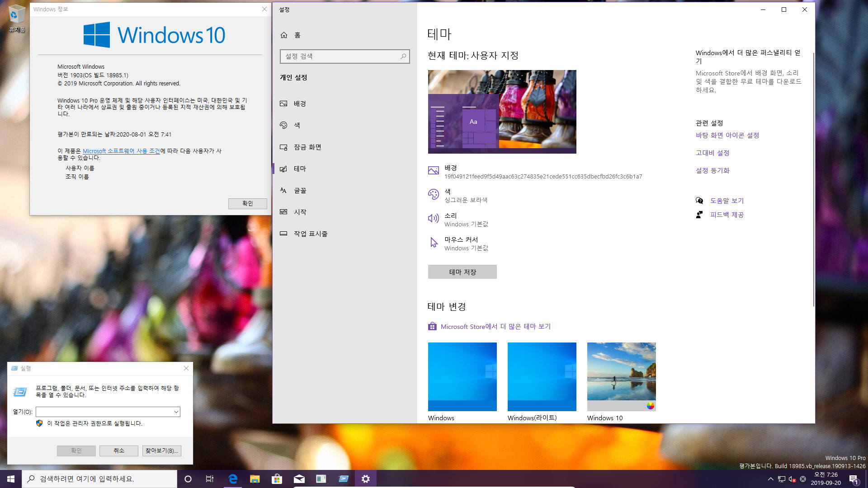Close the 실행 (Run) dialog

[x=186, y=368]
